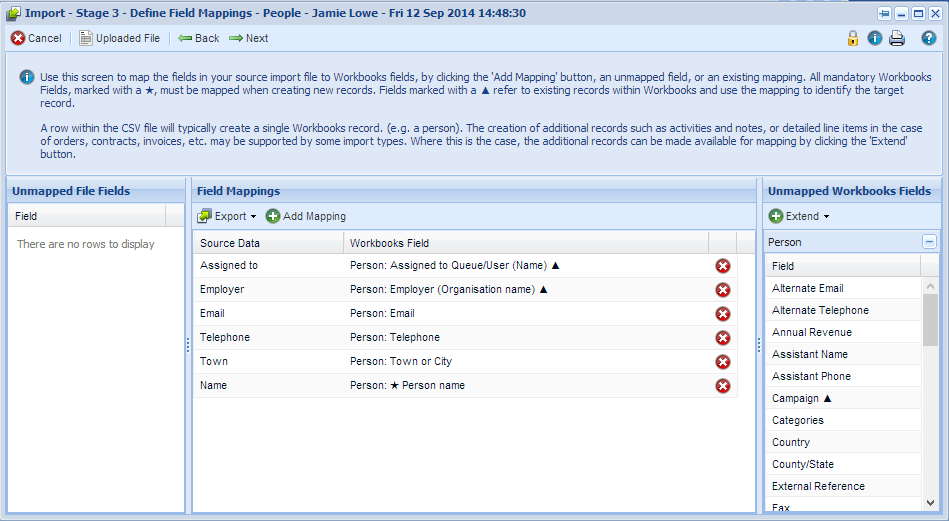Image resolution: width=949 pixels, height=521 pixels.
Task: Click the left panel splitter handle
Action: (x=188, y=345)
